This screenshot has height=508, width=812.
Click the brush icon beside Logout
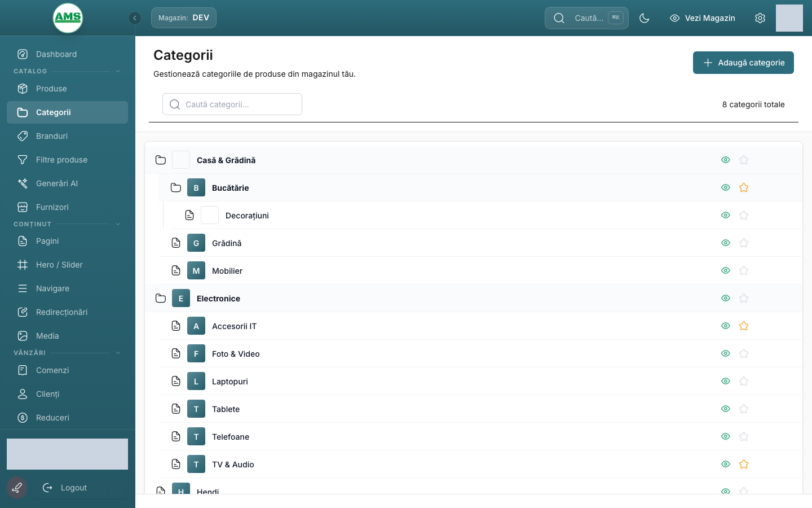[x=17, y=488]
